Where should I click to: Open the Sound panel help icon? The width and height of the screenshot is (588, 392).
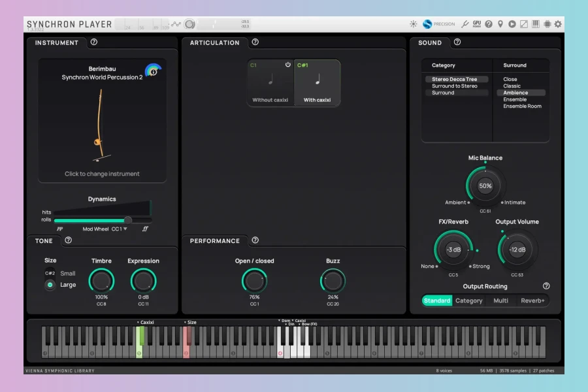coord(457,42)
